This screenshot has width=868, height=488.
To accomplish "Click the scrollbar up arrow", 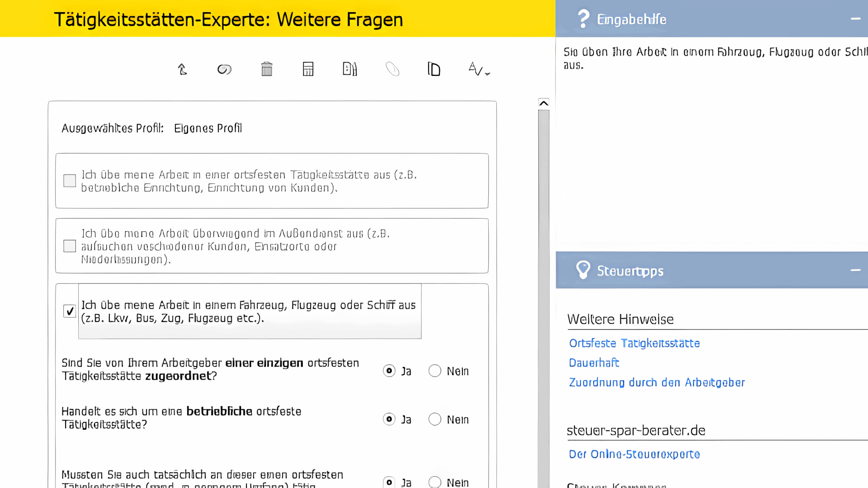I will [x=543, y=103].
